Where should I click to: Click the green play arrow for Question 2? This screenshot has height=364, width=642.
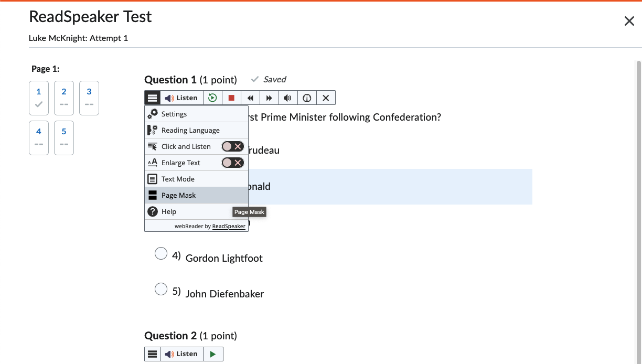(x=212, y=354)
